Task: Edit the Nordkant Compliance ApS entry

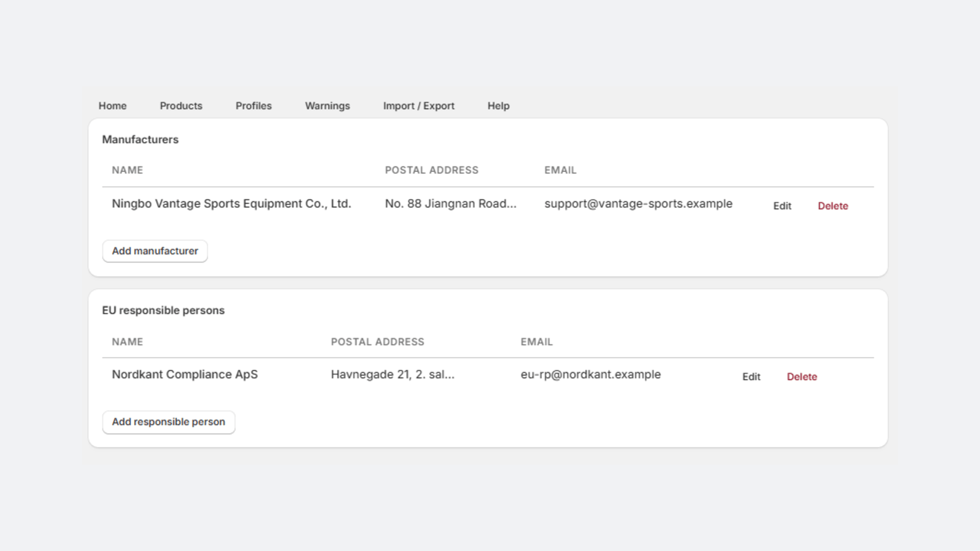Action: click(x=752, y=377)
